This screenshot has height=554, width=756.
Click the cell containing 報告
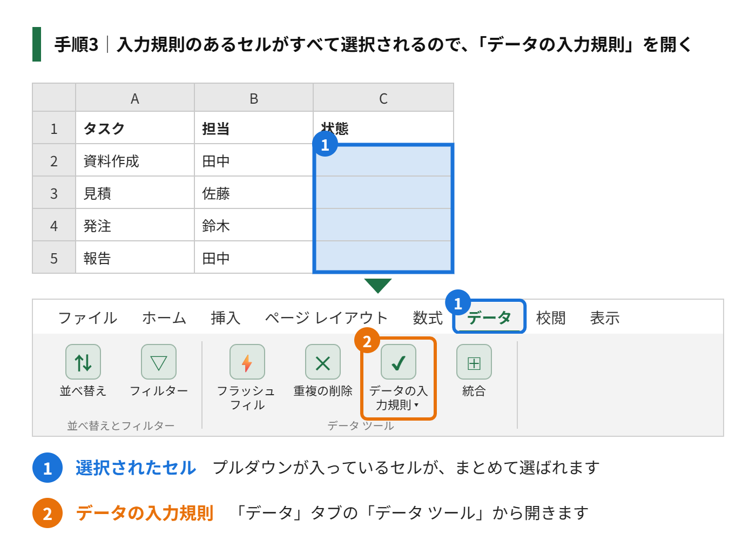(135, 258)
